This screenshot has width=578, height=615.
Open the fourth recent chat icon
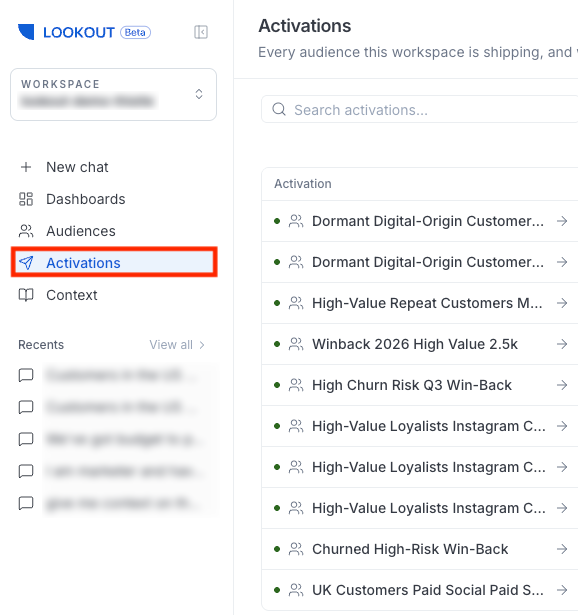26,471
